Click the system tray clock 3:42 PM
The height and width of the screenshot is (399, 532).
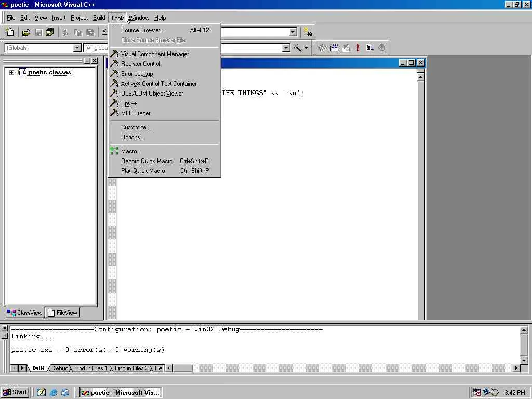[515, 393]
